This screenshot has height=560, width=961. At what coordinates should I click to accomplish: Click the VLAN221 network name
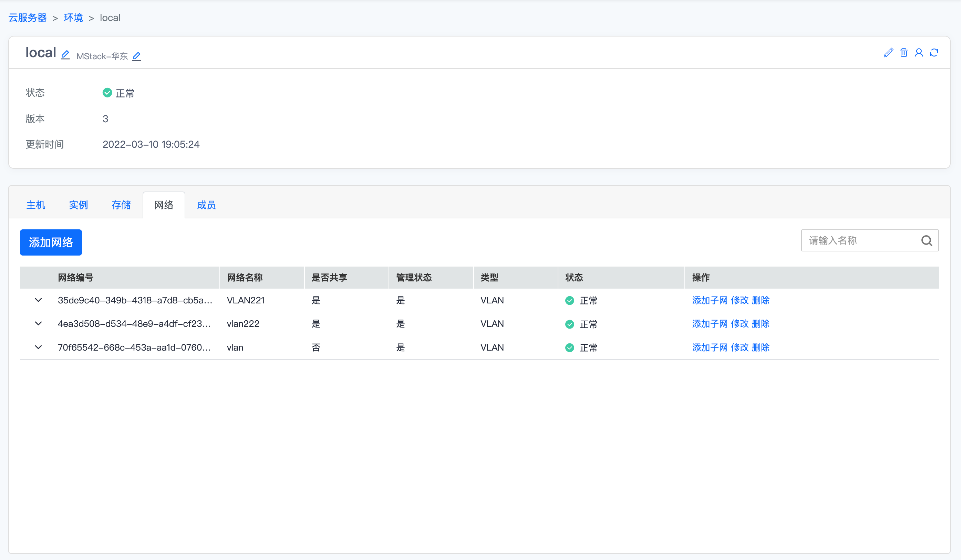tap(246, 300)
